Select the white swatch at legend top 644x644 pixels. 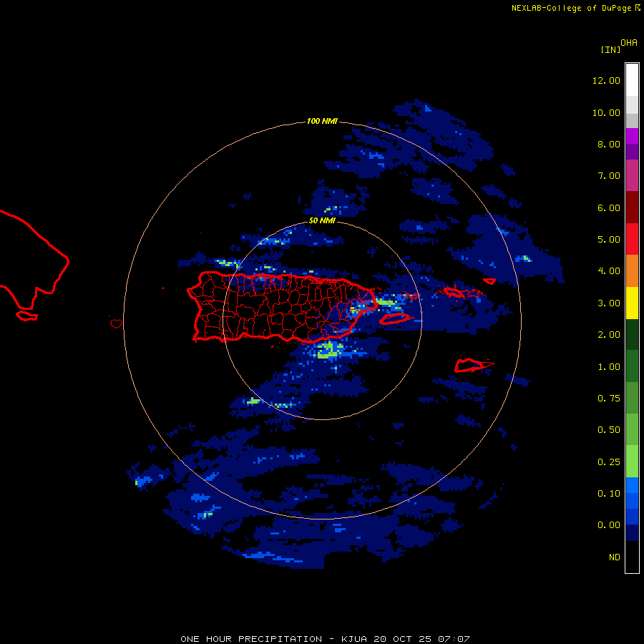632,80
